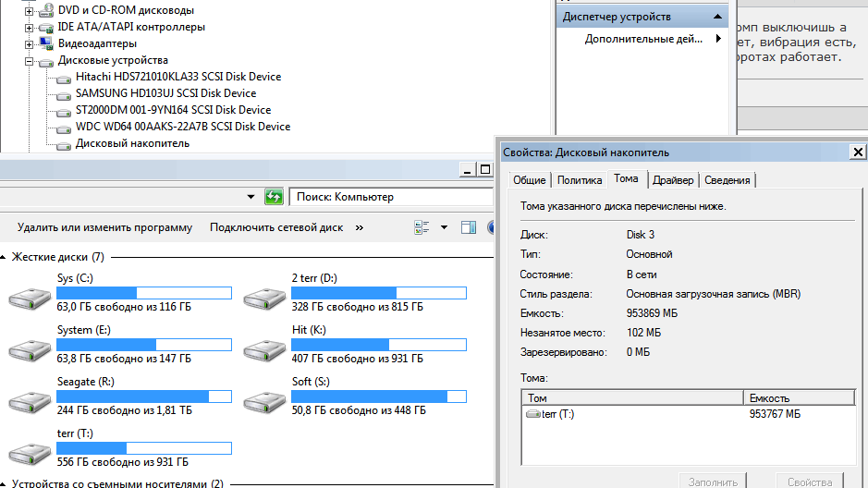Viewport: 868px width, 488px height.
Task: Click Удалить или изменить программу
Action: (104, 227)
